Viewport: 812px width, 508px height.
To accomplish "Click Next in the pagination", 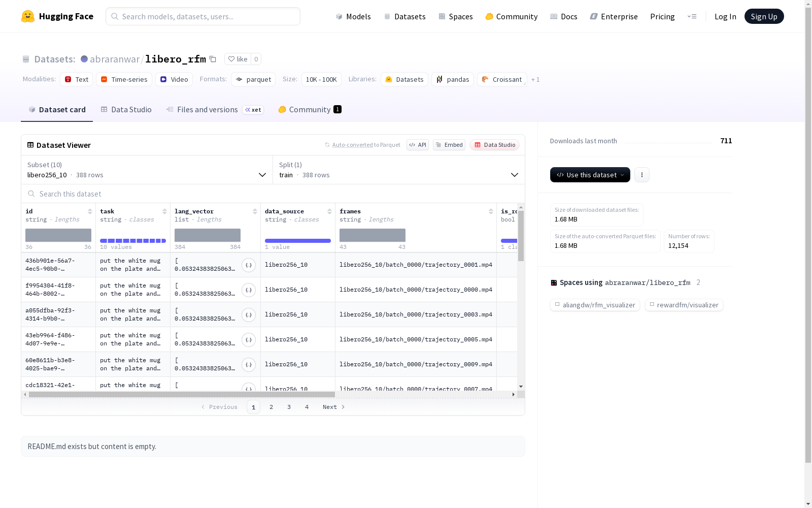I will coord(334,407).
